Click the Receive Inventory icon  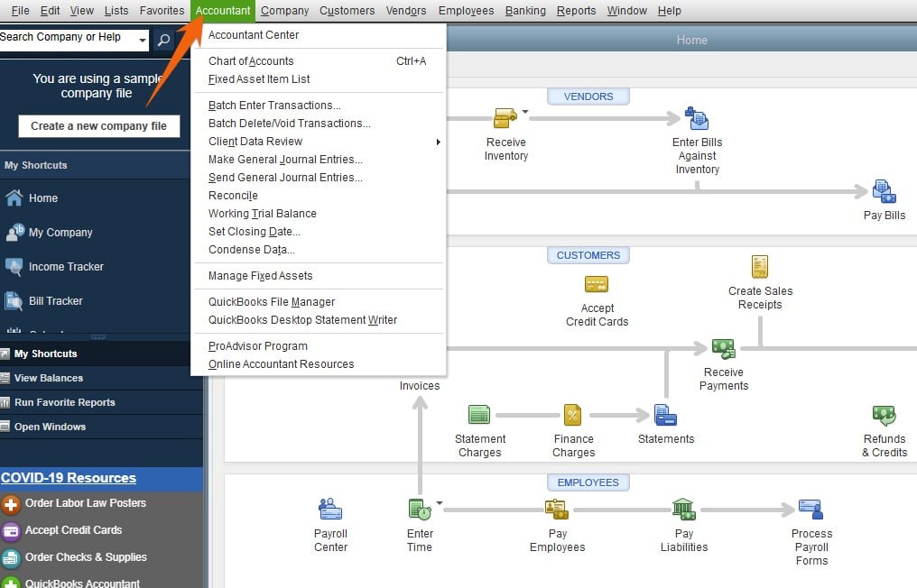505,118
